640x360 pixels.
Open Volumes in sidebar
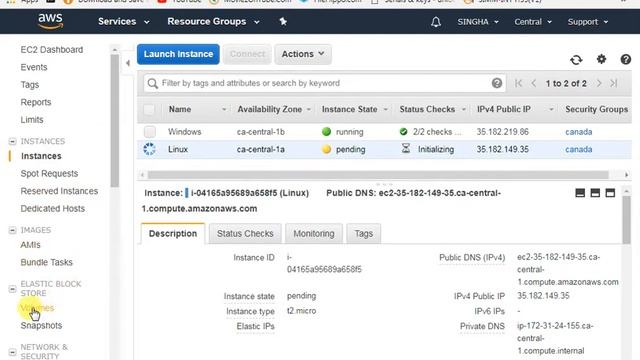tap(37, 308)
